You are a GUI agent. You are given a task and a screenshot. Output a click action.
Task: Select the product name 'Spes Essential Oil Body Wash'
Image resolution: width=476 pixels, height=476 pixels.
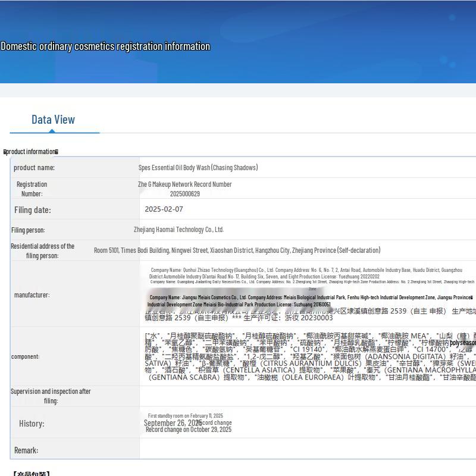pos(198,168)
